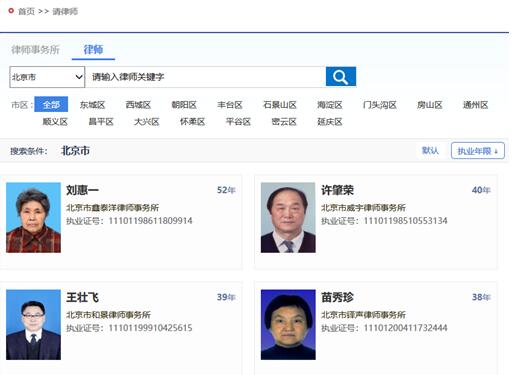Image resolution: width=520 pixels, height=375 pixels.
Task: Filter by 门头沟区 district
Action: (380, 105)
